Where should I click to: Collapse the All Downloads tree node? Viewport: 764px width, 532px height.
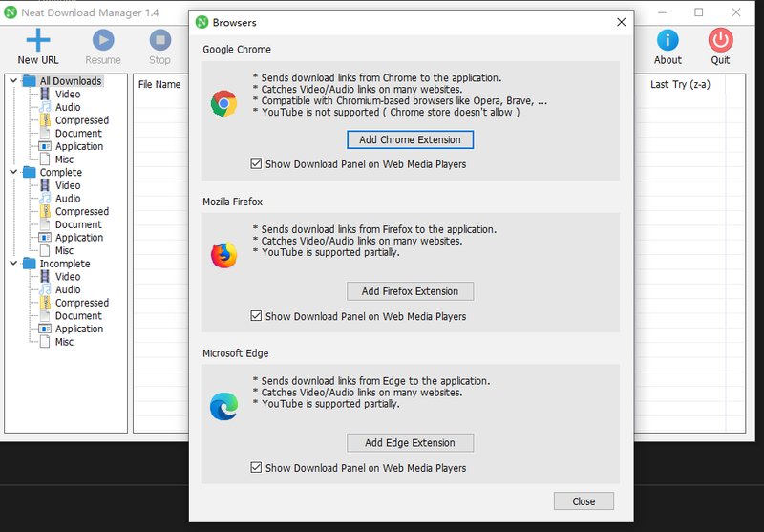point(13,81)
